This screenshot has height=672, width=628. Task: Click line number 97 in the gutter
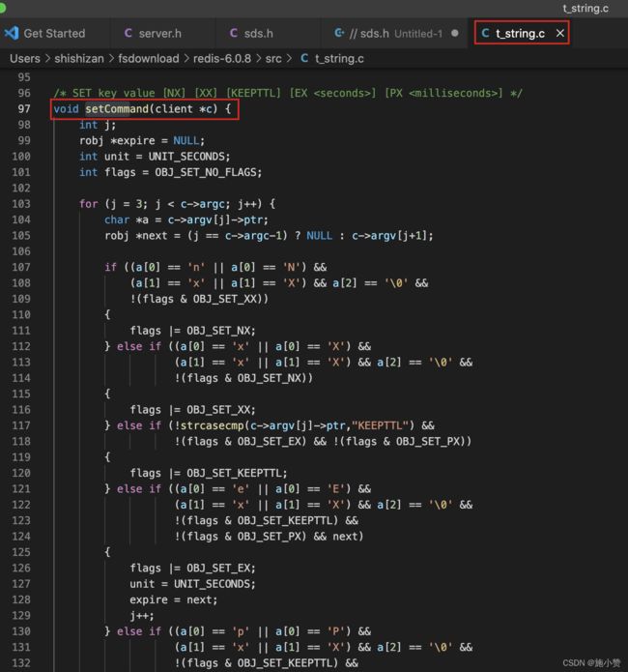(x=24, y=109)
